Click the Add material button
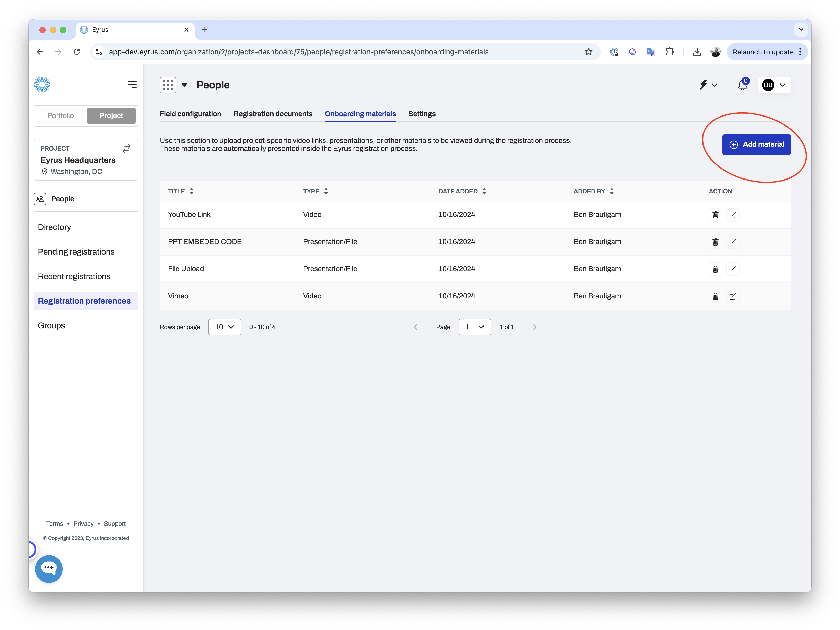 [x=756, y=145]
